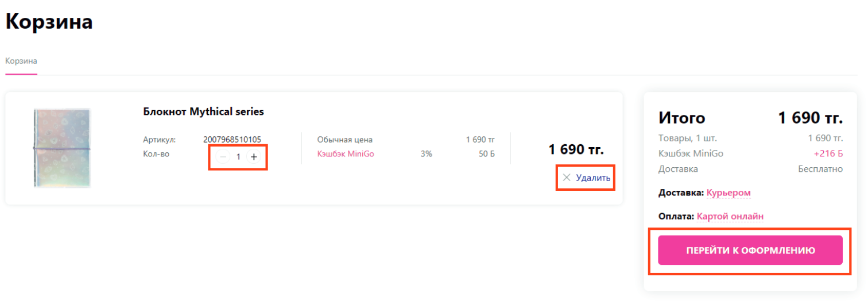Open the notebook product thumbnail

[x=62, y=148]
